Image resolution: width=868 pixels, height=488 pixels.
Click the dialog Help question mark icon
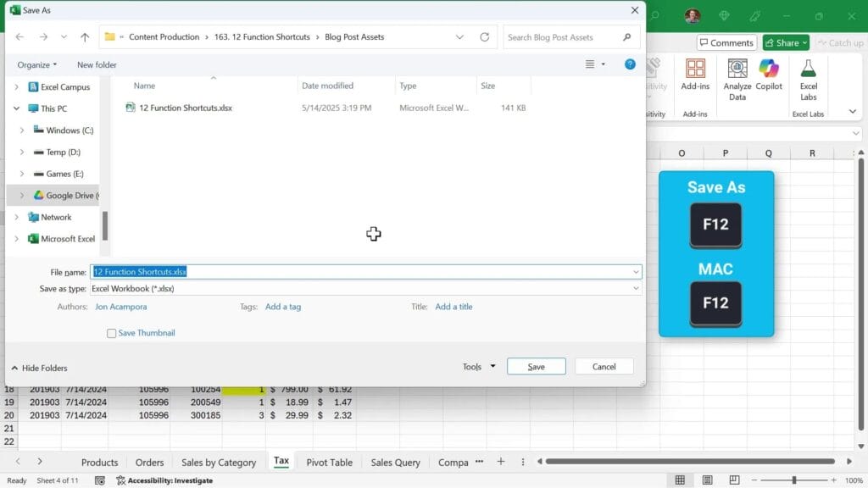(630, 64)
